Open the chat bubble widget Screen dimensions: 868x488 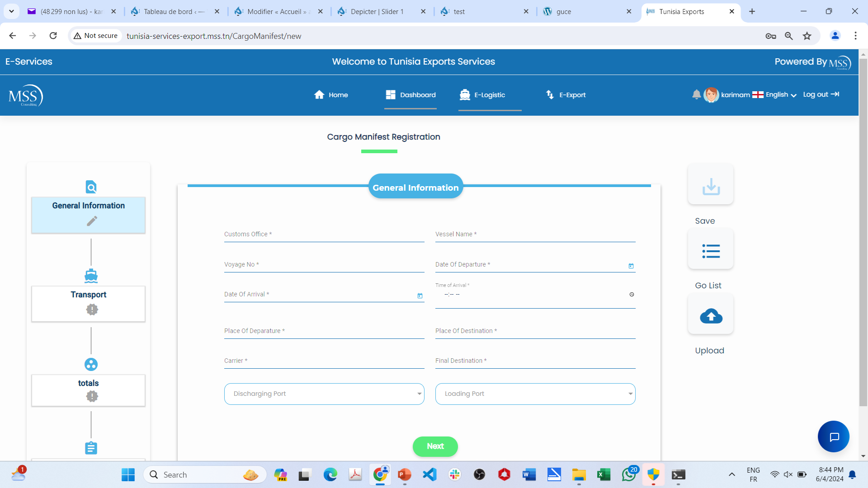point(833,436)
